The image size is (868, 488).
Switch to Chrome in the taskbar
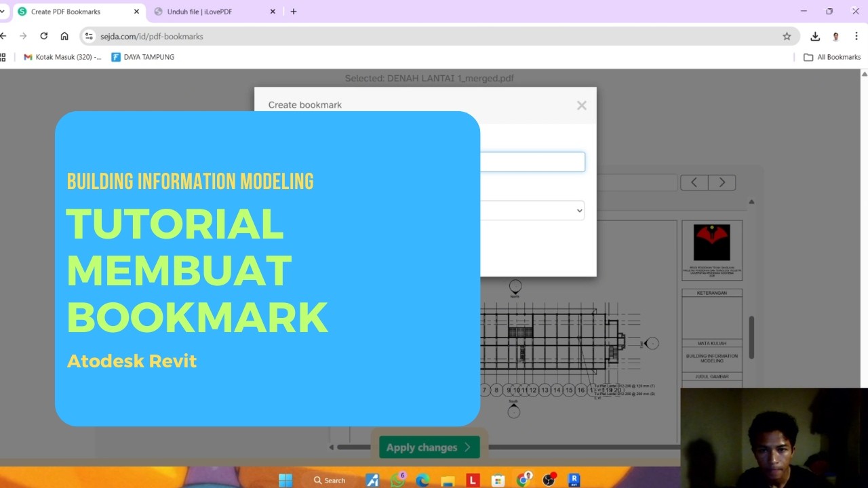[x=524, y=480]
